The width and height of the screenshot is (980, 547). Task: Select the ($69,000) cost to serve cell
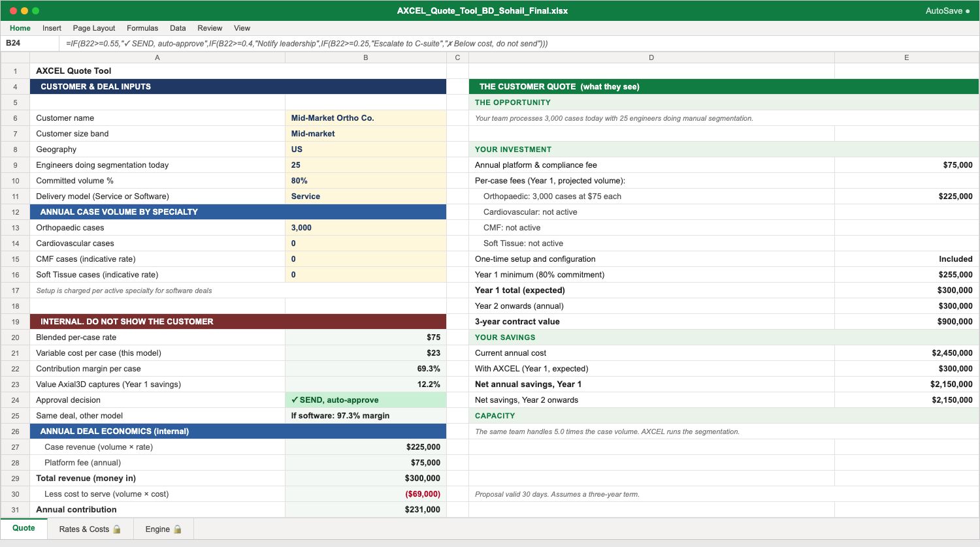[x=366, y=494]
